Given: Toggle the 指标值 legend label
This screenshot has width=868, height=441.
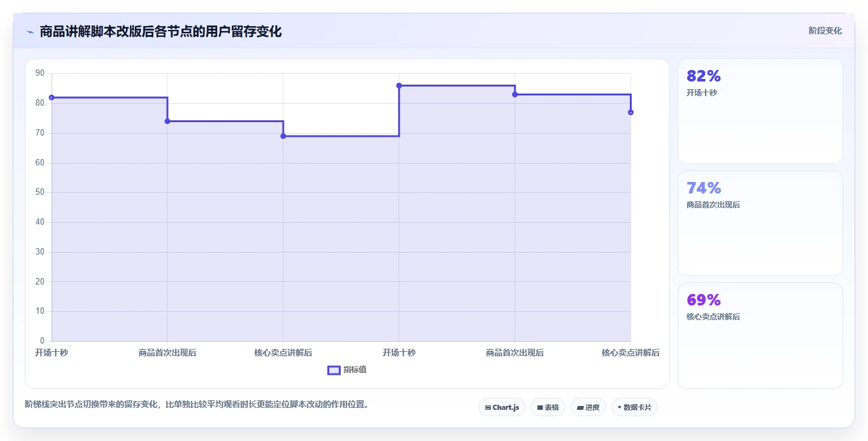Looking at the screenshot, I should click(x=355, y=370).
